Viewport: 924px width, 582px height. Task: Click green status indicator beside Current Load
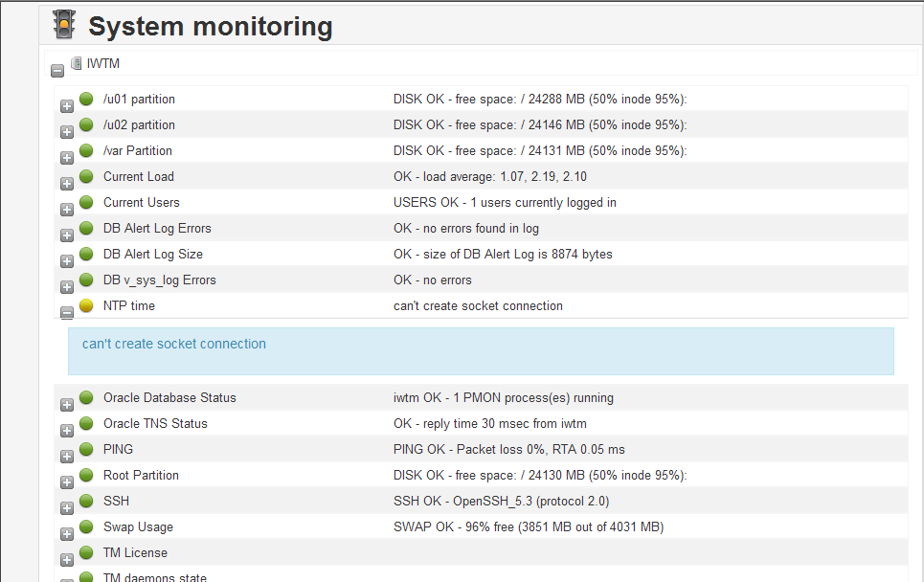tap(86, 176)
